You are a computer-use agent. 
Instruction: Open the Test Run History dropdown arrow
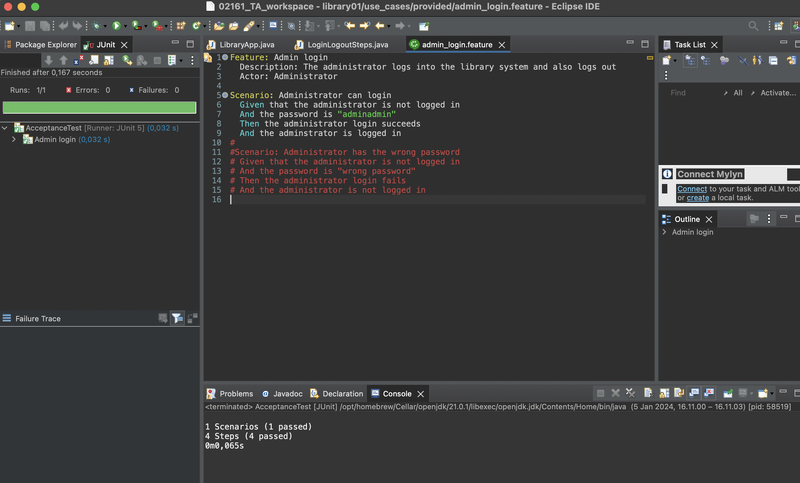click(181, 61)
